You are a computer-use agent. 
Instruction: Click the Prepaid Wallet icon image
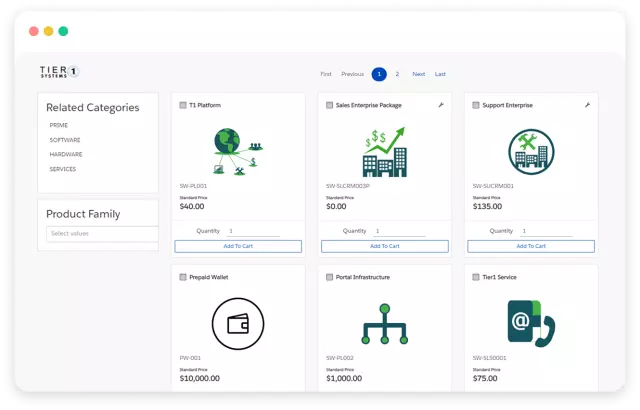point(237,324)
